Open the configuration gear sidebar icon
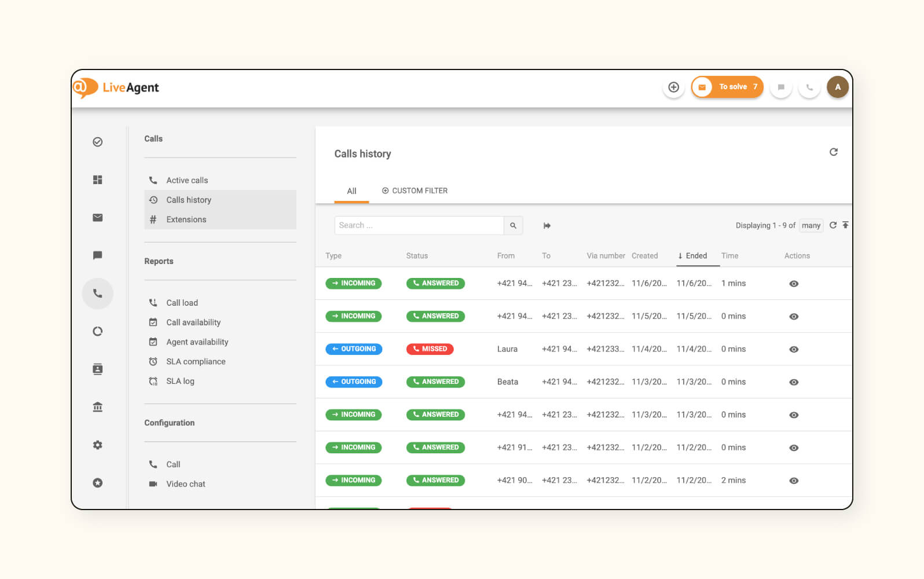Image resolution: width=924 pixels, height=579 pixels. point(98,445)
